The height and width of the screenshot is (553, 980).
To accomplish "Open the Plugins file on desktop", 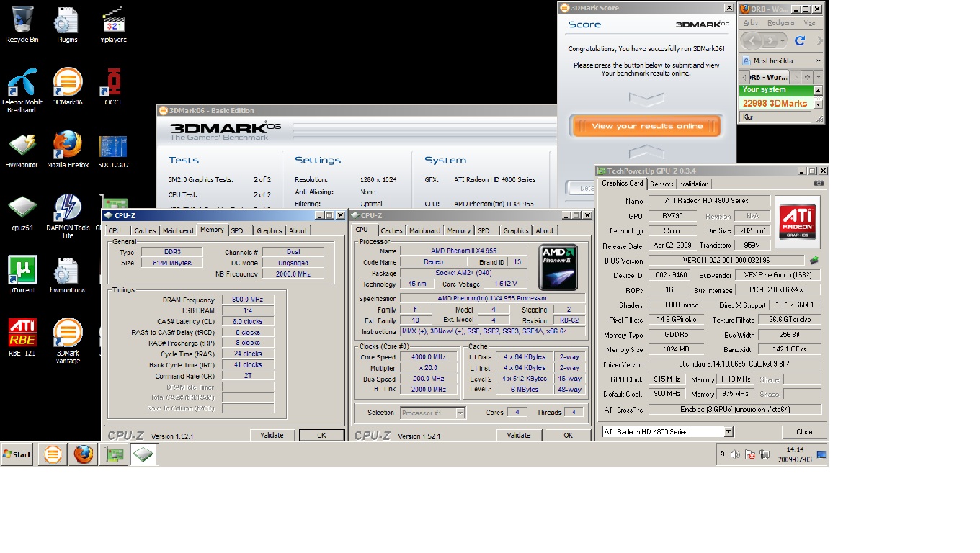I will click(x=67, y=24).
